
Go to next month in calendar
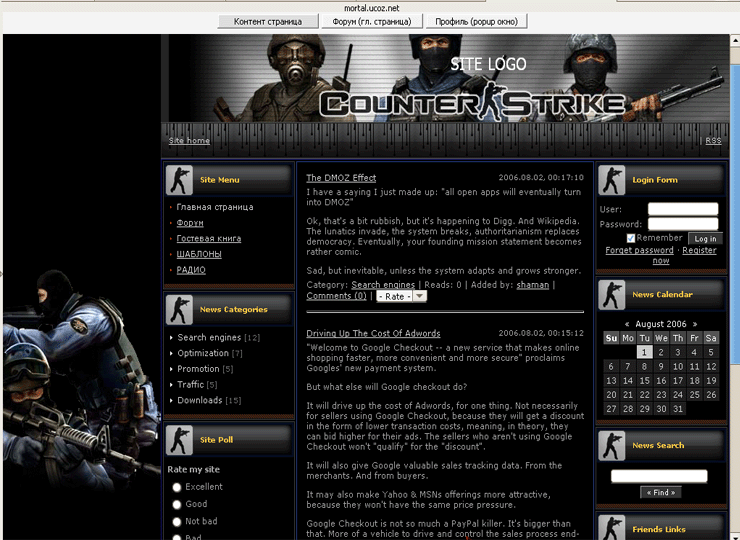tap(695, 324)
